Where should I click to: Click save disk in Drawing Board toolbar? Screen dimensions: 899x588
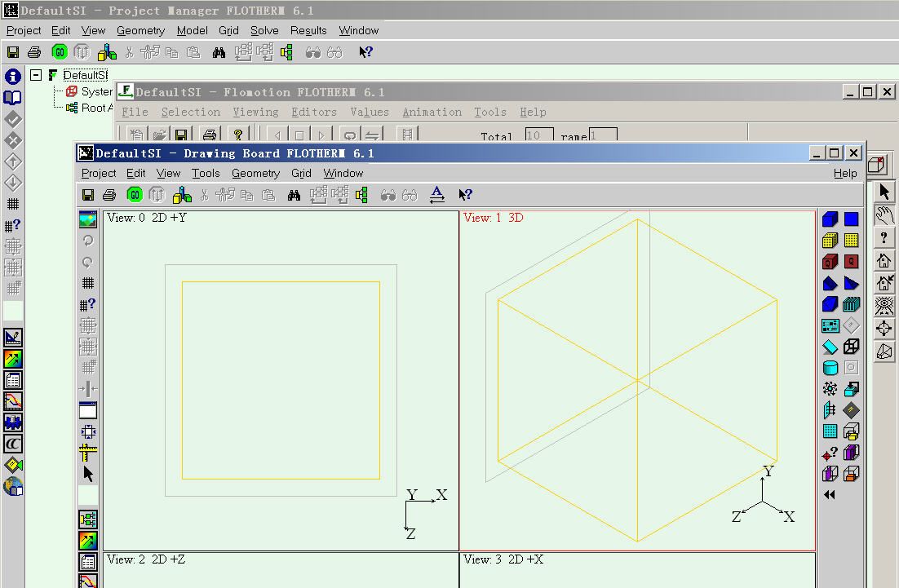tap(88, 196)
